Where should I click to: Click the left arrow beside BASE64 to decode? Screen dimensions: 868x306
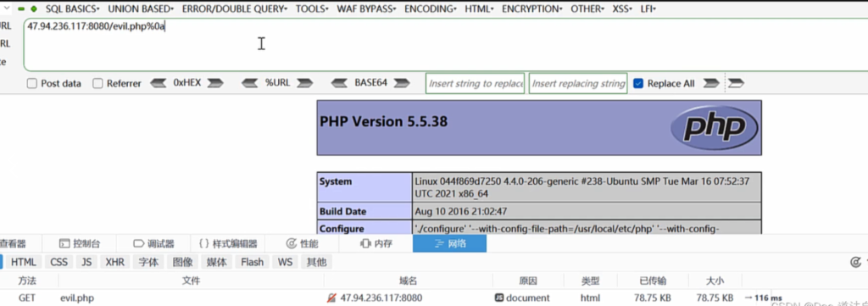tap(339, 83)
